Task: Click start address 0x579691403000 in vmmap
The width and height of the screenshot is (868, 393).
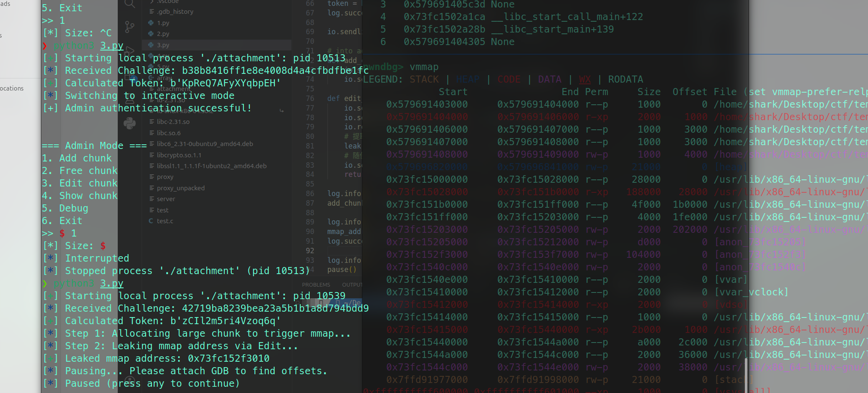Action: 427,104
